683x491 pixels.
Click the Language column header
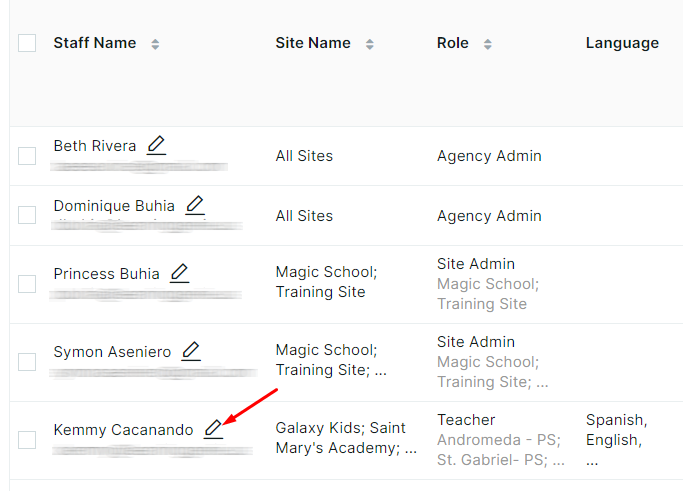pyautogui.click(x=622, y=43)
